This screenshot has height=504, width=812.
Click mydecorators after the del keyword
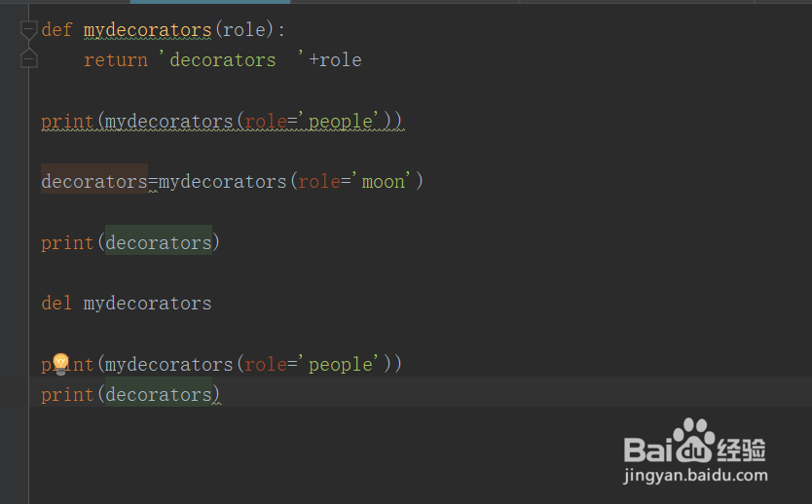(x=147, y=303)
